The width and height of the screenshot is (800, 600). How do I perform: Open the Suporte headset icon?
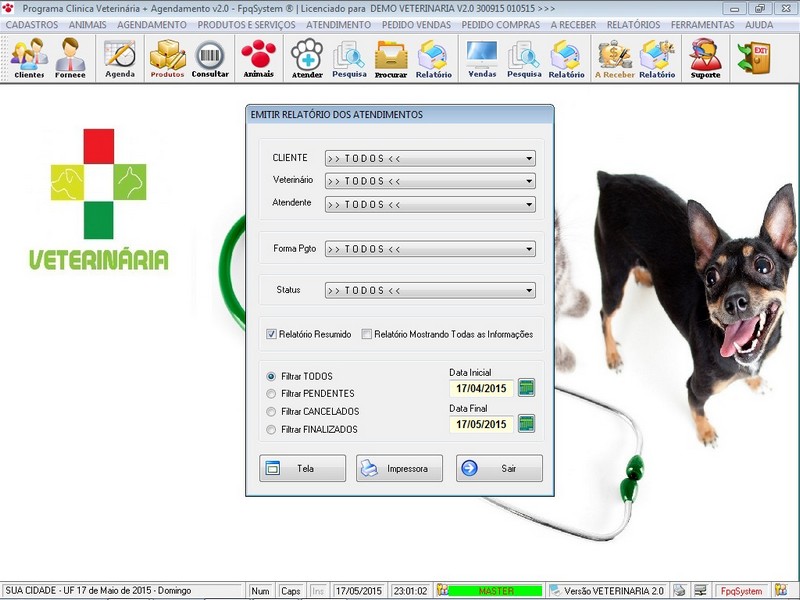coord(706,58)
